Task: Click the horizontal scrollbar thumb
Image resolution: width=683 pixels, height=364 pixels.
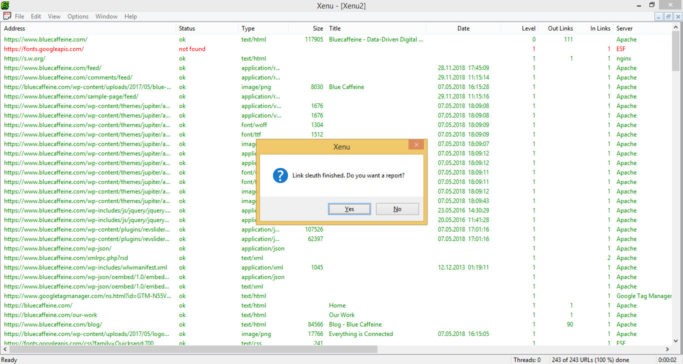Action: (193, 349)
